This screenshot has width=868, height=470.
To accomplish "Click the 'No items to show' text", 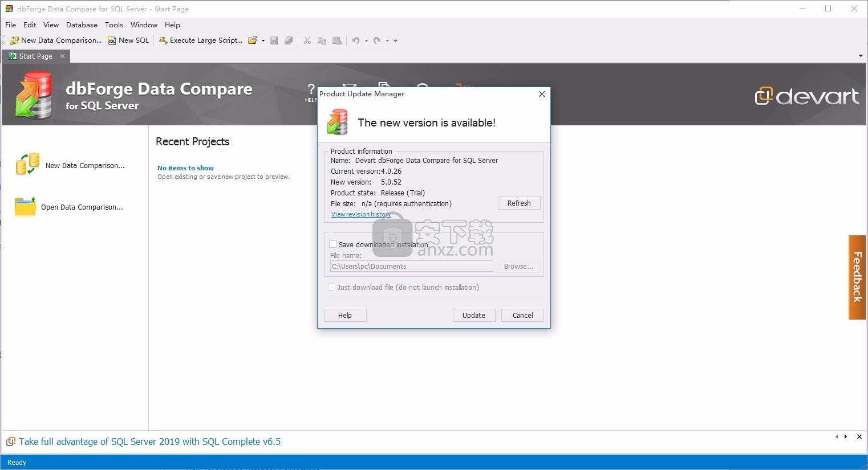I will (185, 168).
